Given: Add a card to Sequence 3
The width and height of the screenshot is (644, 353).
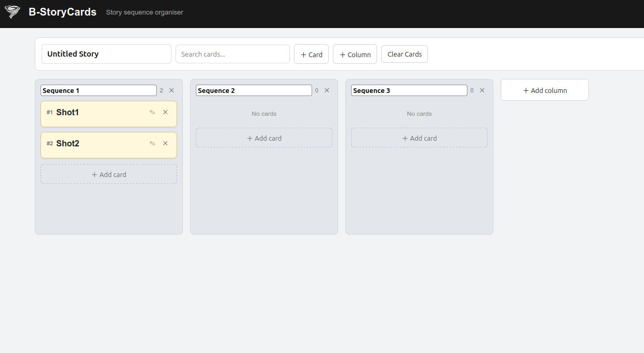Looking at the screenshot, I should click(x=419, y=138).
